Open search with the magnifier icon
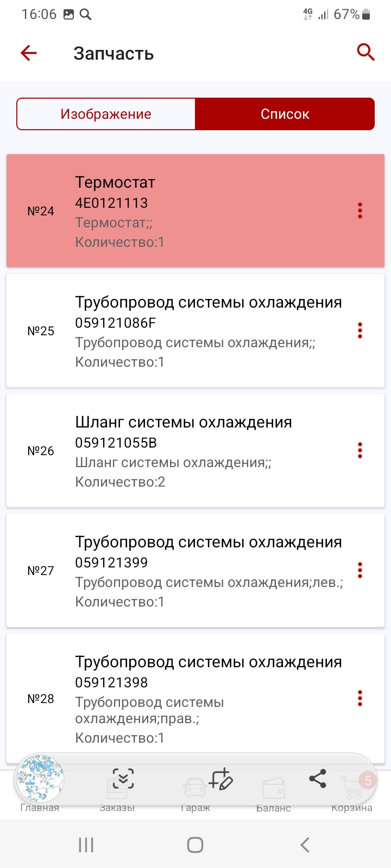This screenshot has width=391, height=868. click(365, 52)
